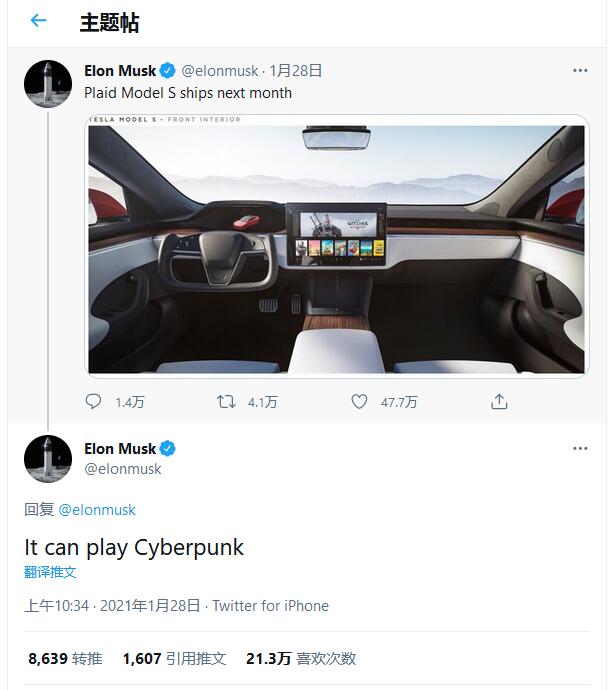Click the 1月28日 date on first tweet

coord(296,71)
